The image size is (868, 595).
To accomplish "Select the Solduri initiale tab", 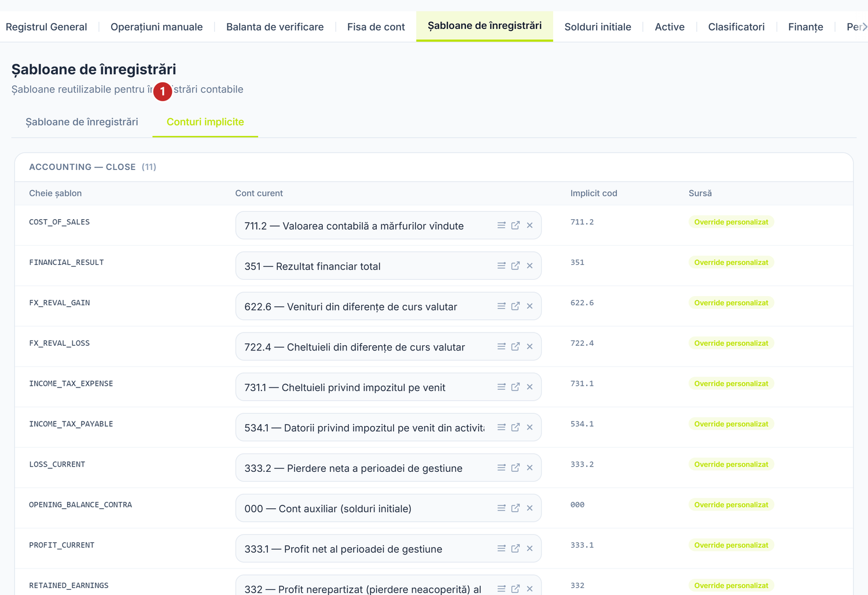I will point(598,27).
